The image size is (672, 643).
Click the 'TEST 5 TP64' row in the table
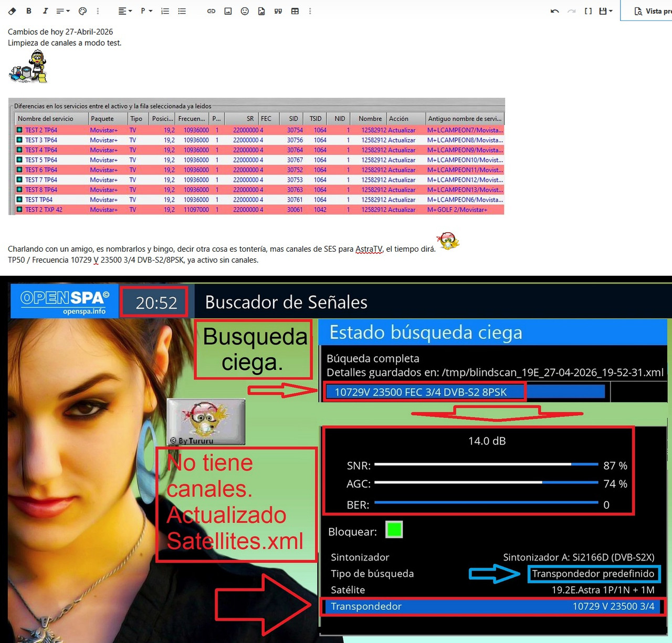pos(260,160)
